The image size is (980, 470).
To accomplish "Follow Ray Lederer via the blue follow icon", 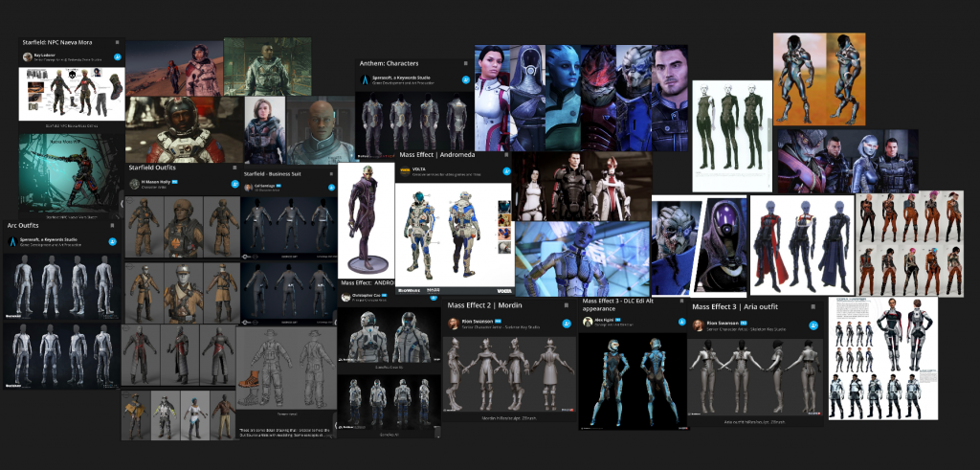I will coord(117,56).
